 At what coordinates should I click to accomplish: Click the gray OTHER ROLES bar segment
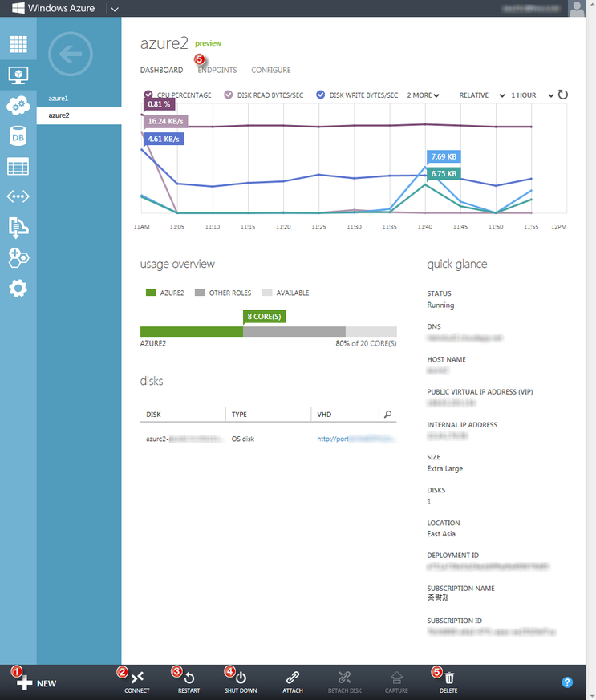(x=294, y=331)
